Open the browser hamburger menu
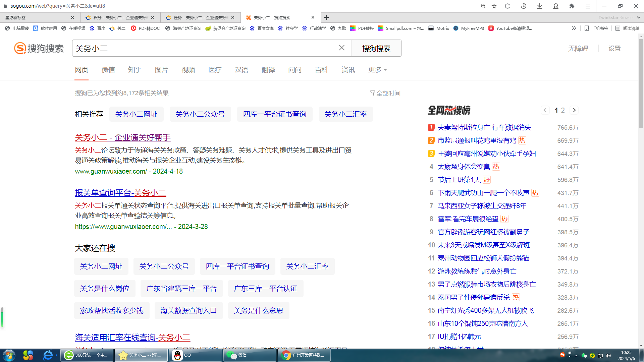The height and width of the screenshot is (362, 644). point(588,6)
